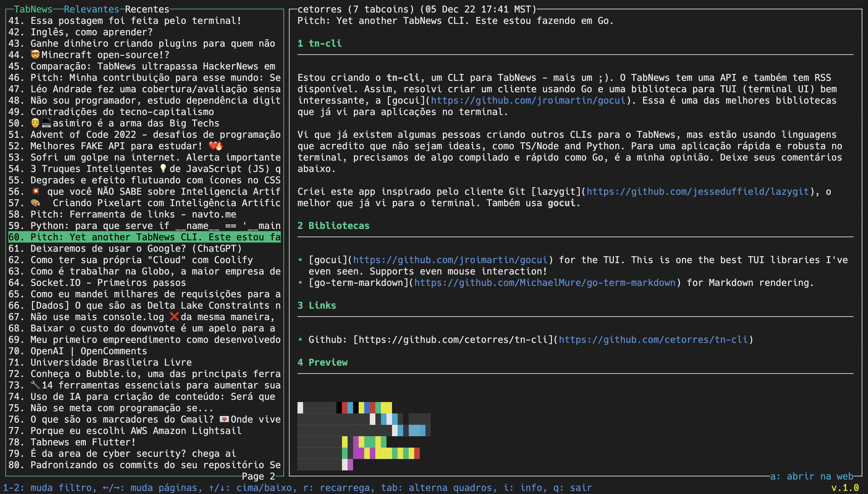Image resolution: width=868 pixels, height=494 pixels.
Task: Click the 'Page 2' indicator
Action: click(258, 476)
